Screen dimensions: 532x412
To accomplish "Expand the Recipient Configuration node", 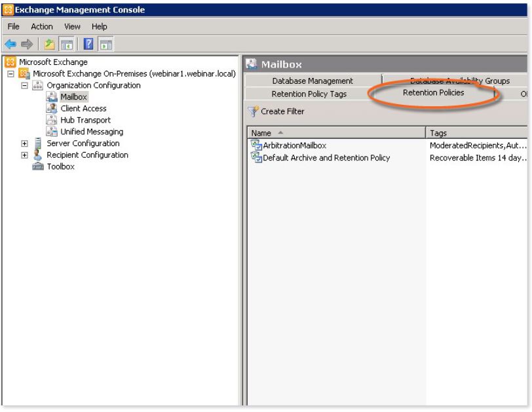I will [24, 155].
